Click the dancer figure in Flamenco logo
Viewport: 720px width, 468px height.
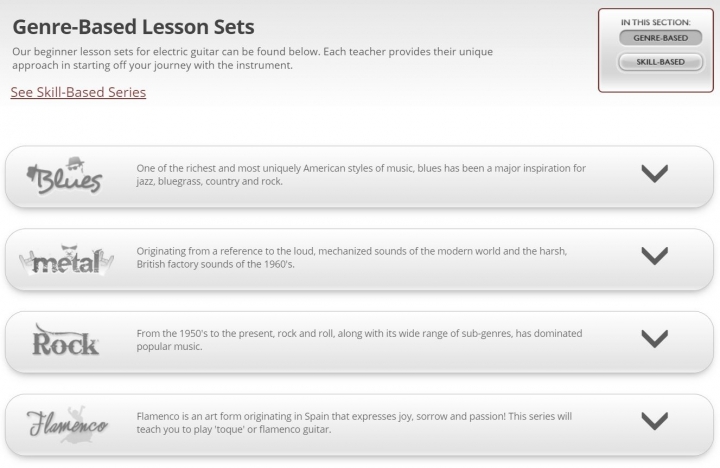pos(73,425)
